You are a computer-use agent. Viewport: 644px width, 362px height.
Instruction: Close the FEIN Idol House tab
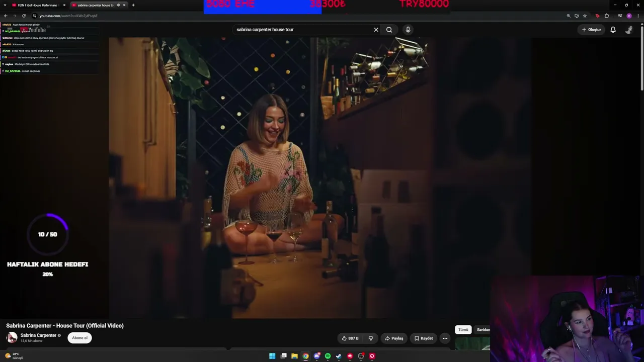pos(64,5)
